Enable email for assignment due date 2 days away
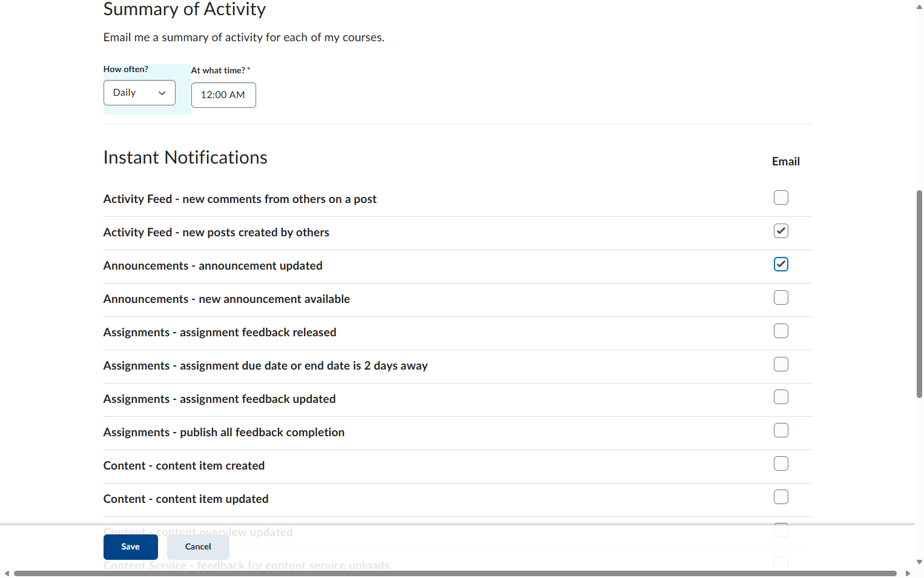 tap(781, 364)
